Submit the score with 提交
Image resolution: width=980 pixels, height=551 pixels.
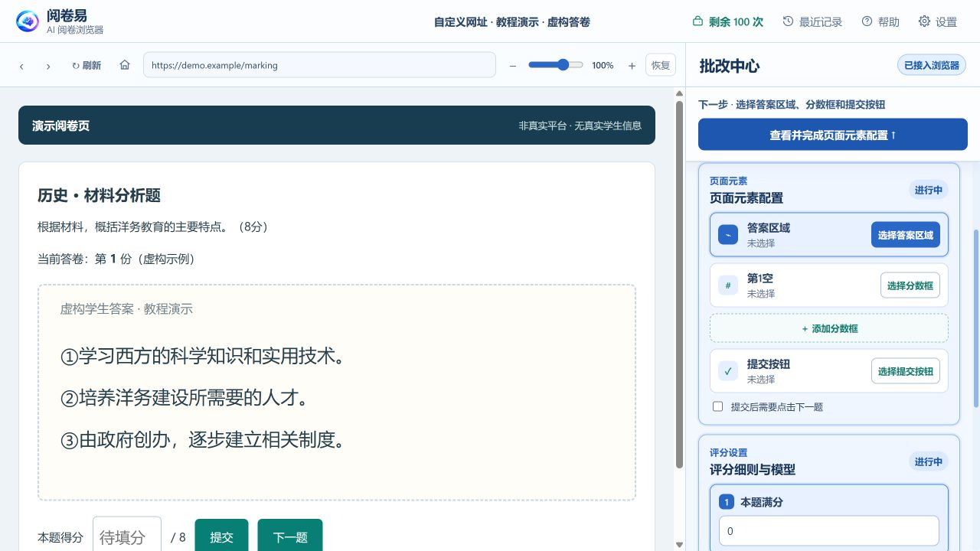(x=222, y=536)
